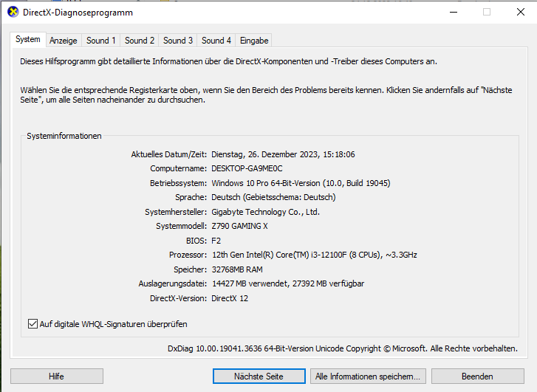Click the BIOS value F2
Viewport: 537px width, 392px height.
click(x=216, y=241)
